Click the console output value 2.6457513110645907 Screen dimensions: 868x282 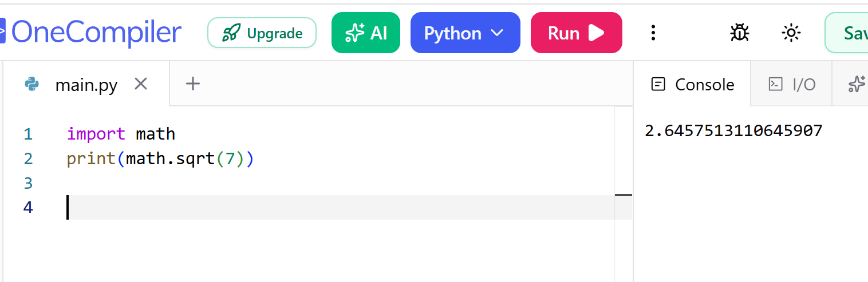click(x=733, y=131)
